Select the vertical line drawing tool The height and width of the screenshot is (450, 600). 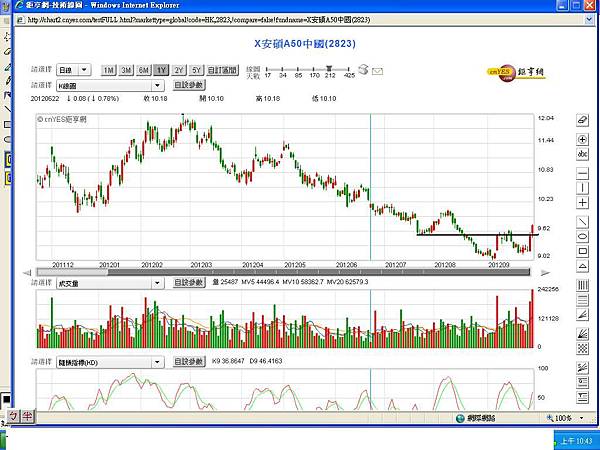582,188
